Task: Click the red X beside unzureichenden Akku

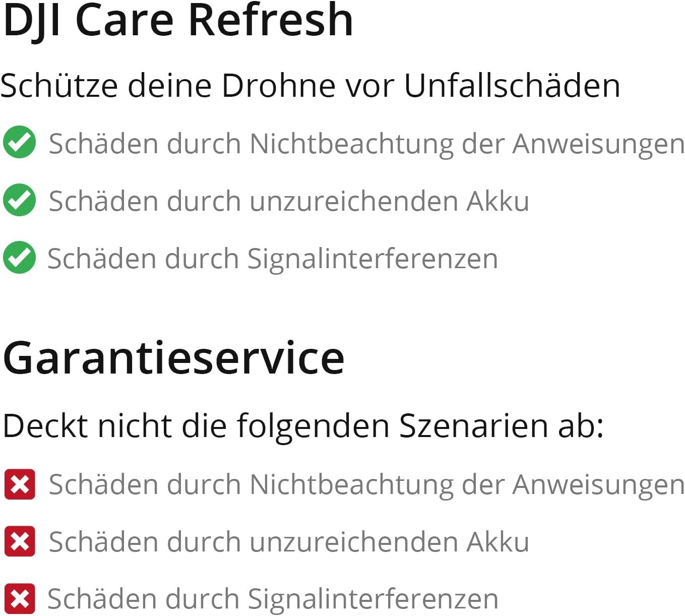Action: click(20, 541)
